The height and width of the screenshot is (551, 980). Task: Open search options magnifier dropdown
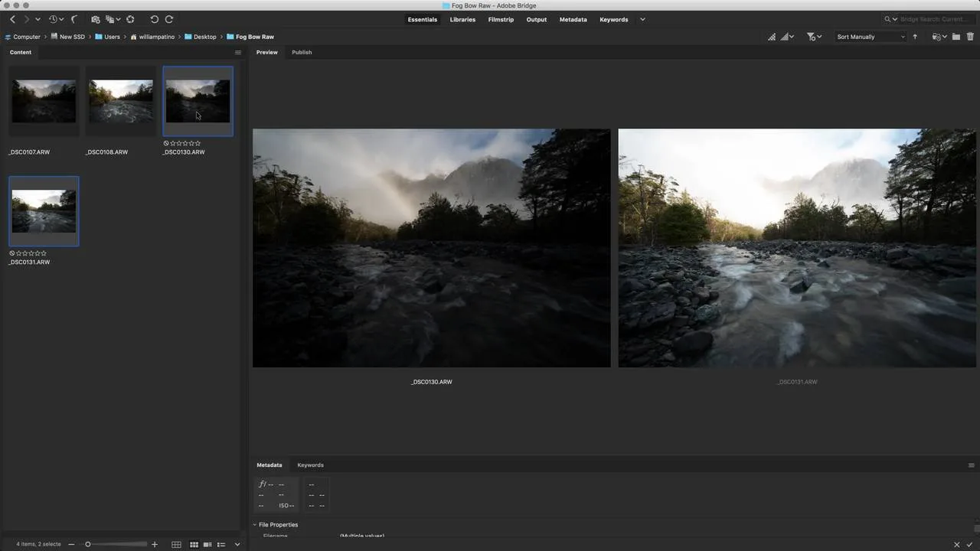click(x=891, y=19)
